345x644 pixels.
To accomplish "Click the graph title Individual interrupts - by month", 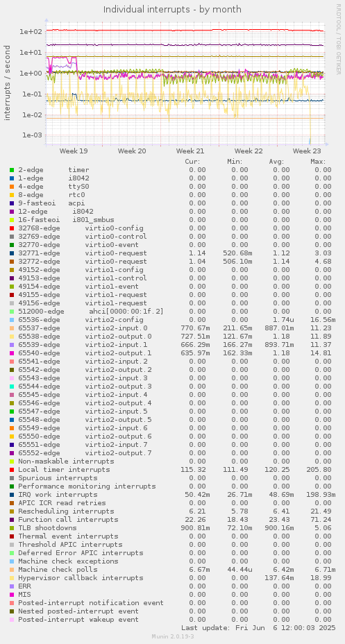I will click(172, 9).
